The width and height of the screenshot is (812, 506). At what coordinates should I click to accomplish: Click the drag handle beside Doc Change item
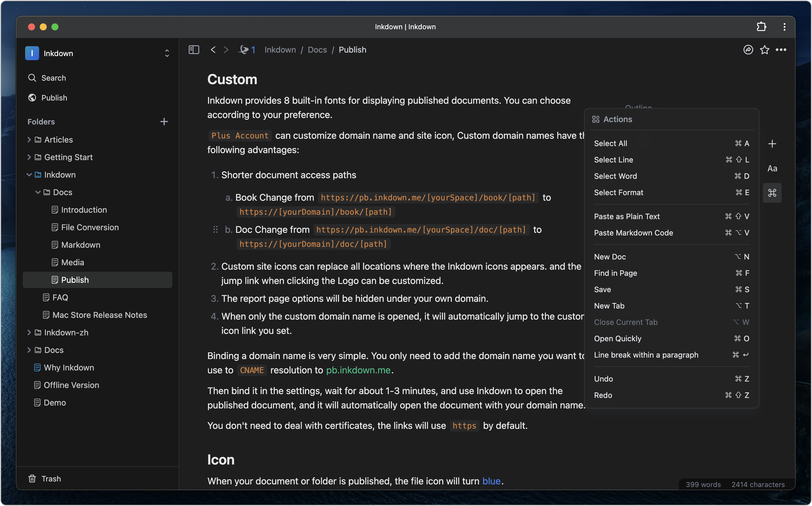click(216, 230)
